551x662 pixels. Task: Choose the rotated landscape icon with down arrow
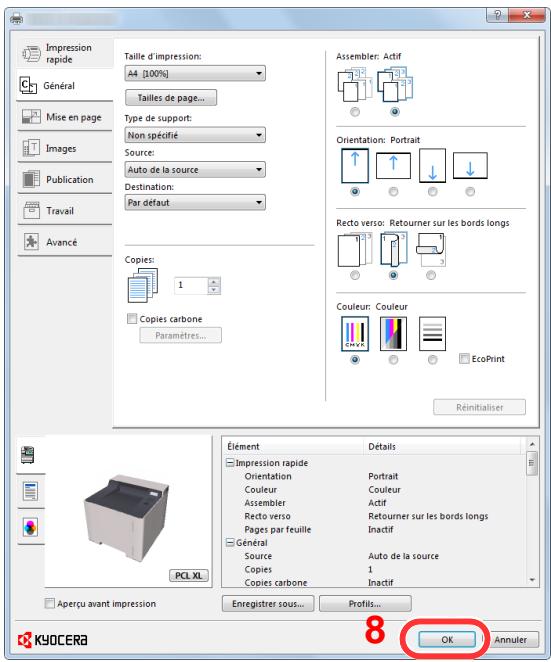(470, 166)
